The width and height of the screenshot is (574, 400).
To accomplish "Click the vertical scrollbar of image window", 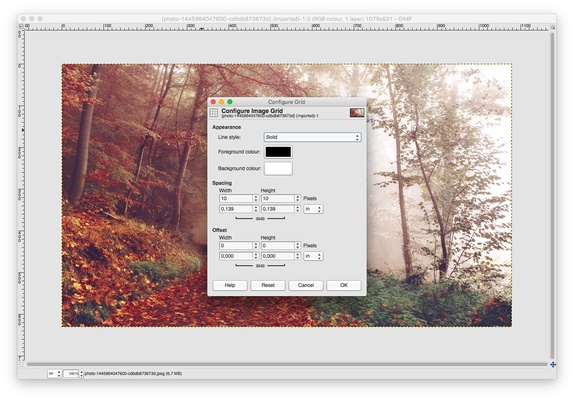I will 553,196.
